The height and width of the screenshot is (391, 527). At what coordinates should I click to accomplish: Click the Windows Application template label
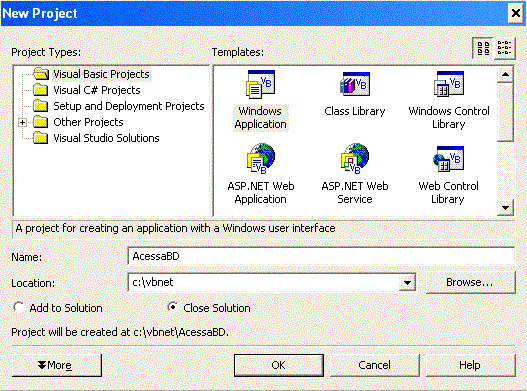click(260, 118)
